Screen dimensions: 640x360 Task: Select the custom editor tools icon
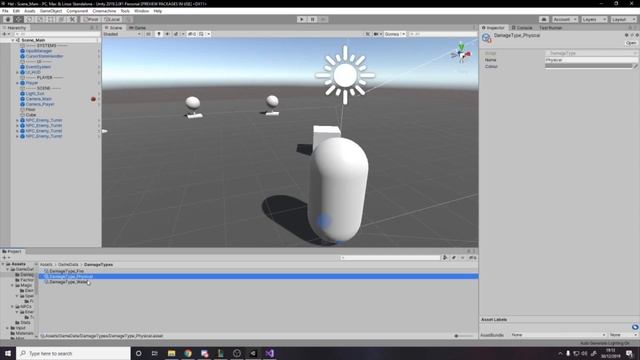tap(72, 19)
